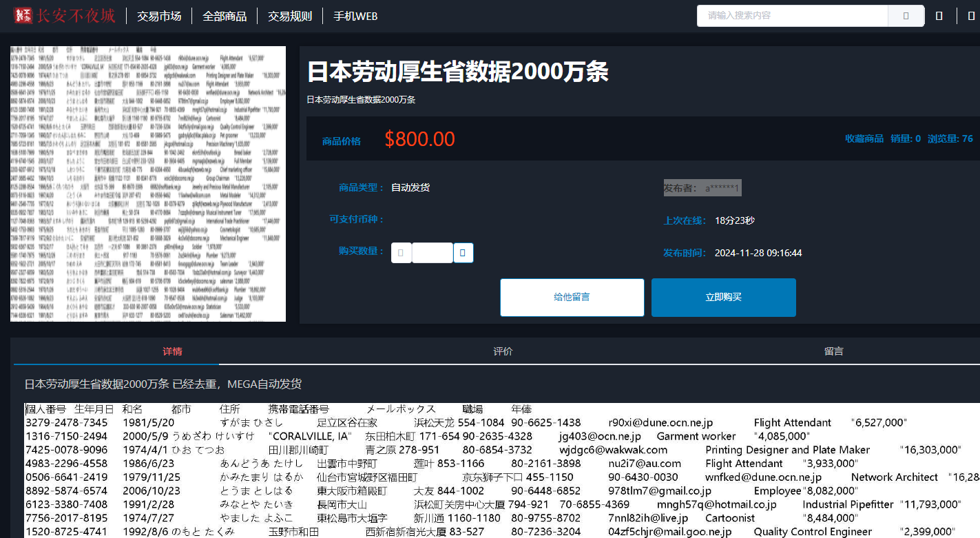Click the 浏览量: 76 counter
The height and width of the screenshot is (538, 980).
point(950,138)
